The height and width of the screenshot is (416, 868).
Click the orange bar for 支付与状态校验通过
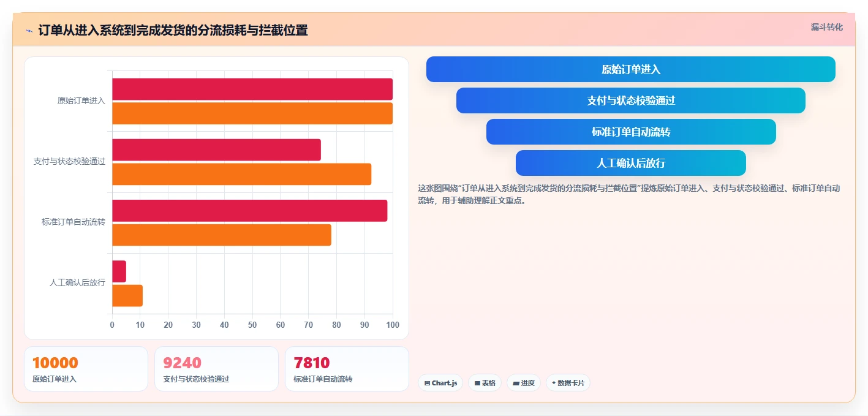click(x=242, y=174)
